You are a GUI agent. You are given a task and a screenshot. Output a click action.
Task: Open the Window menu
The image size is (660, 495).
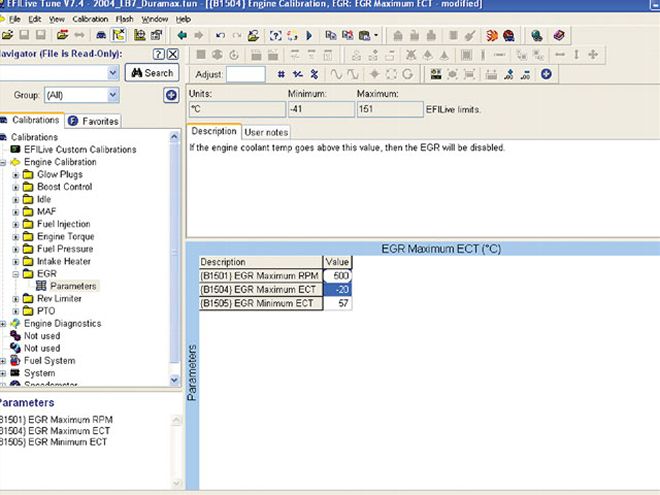[154, 19]
